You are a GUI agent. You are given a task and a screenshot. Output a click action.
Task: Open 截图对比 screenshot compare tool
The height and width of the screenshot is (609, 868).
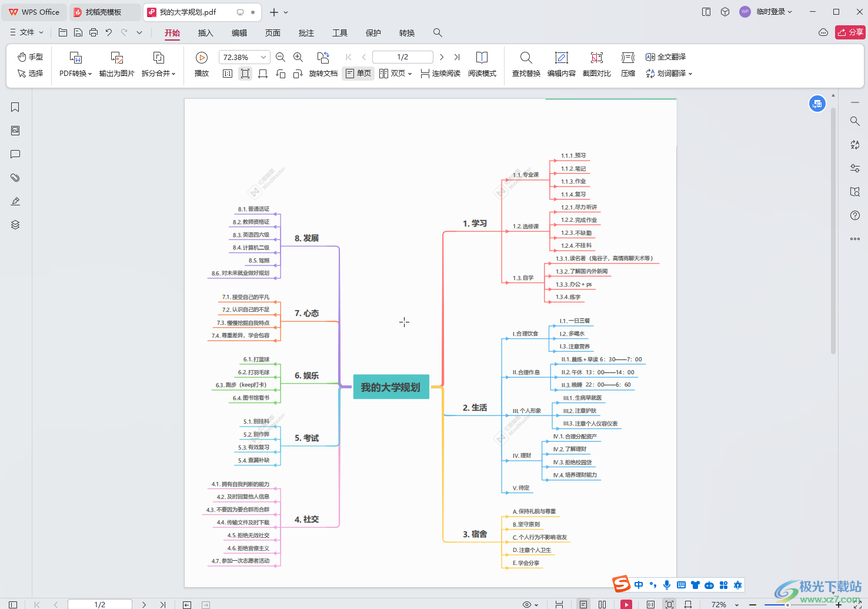(x=597, y=64)
